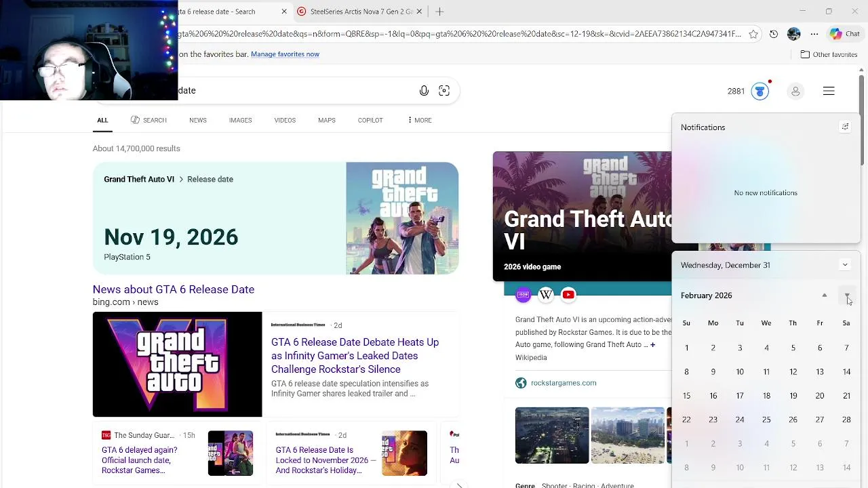Viewport: 868px width, 488px height.
Task: Go to previous month in calendar
Action: tap(825, 296)
